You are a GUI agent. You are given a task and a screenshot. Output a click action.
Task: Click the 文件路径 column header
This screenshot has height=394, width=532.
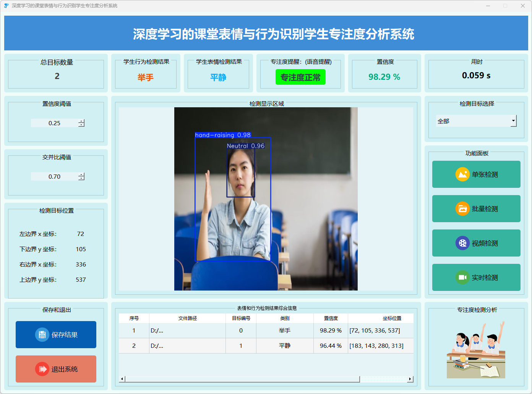(187, 318)
